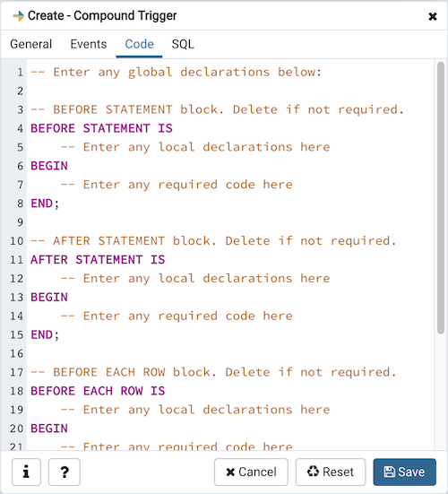Click the local declarations comment on line 19
The width and height of the screenshot is (448, 494).
[x=195, y=410]
